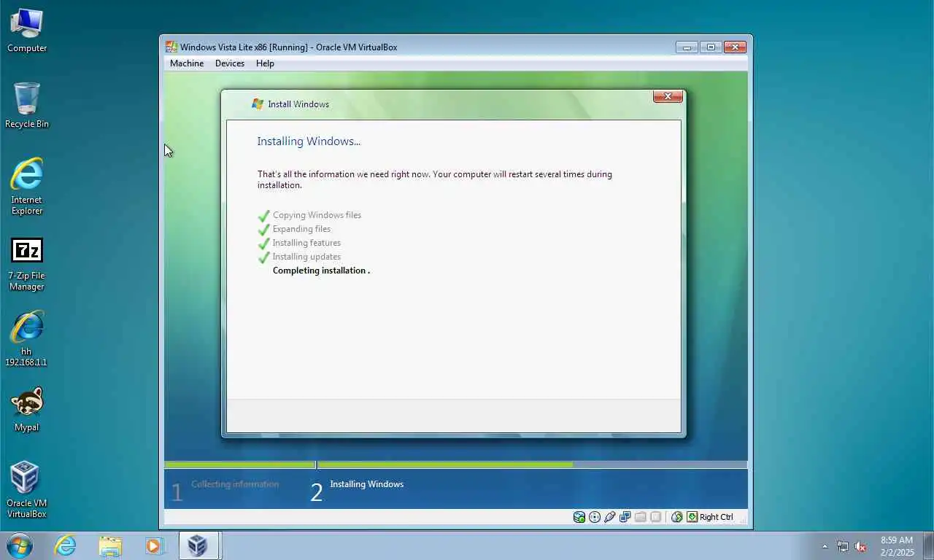Select the Oracle VM VirtualBox desktop icon
Viewport: 934px width, 560px height.
point(27,489)
